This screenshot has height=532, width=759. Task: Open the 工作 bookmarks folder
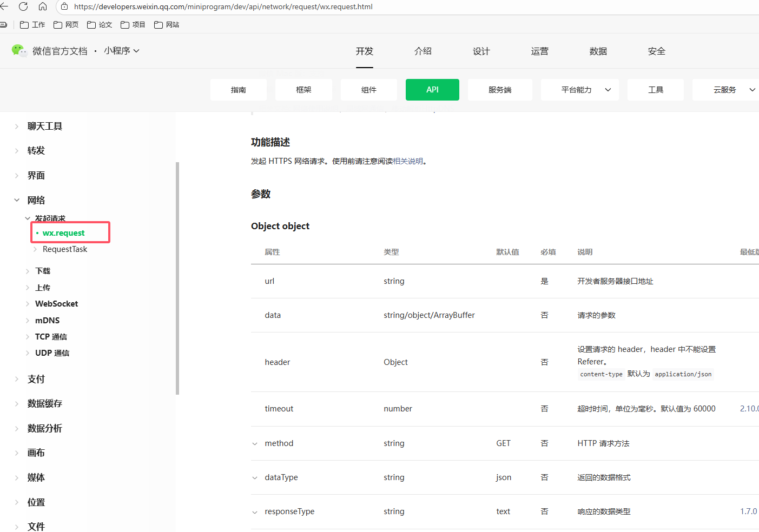point(32,25)
